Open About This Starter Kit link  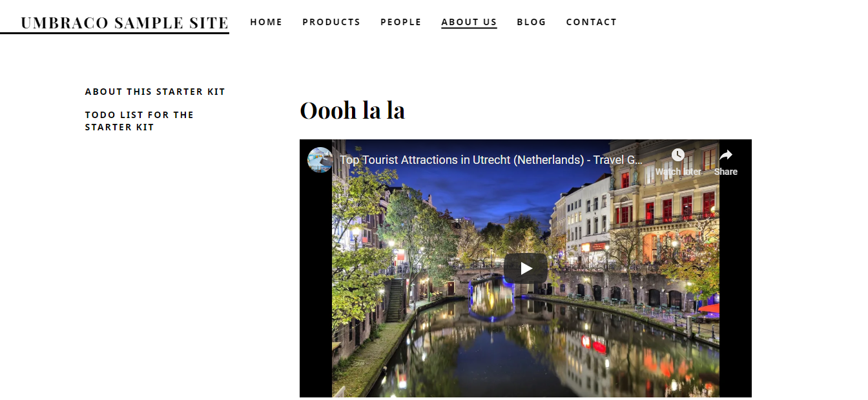(155, 92)
